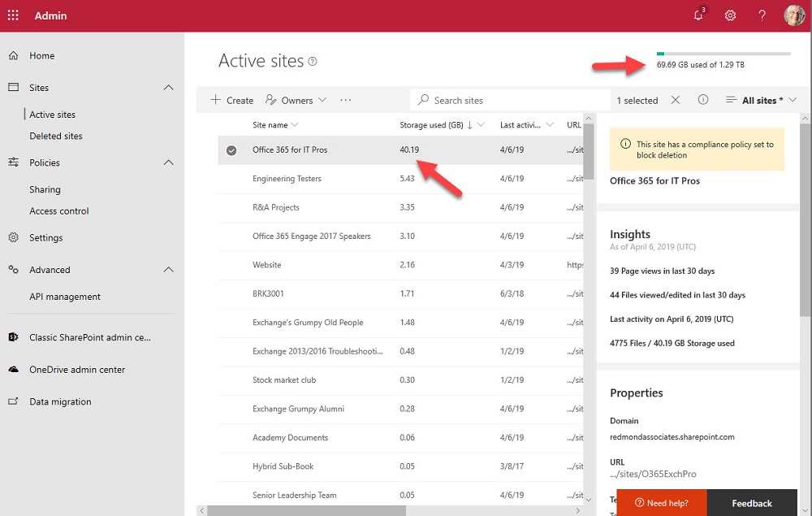The width and height of the screenshot is (812, 516).
Task: Click the user profile avatar
Action: point(793,15)
